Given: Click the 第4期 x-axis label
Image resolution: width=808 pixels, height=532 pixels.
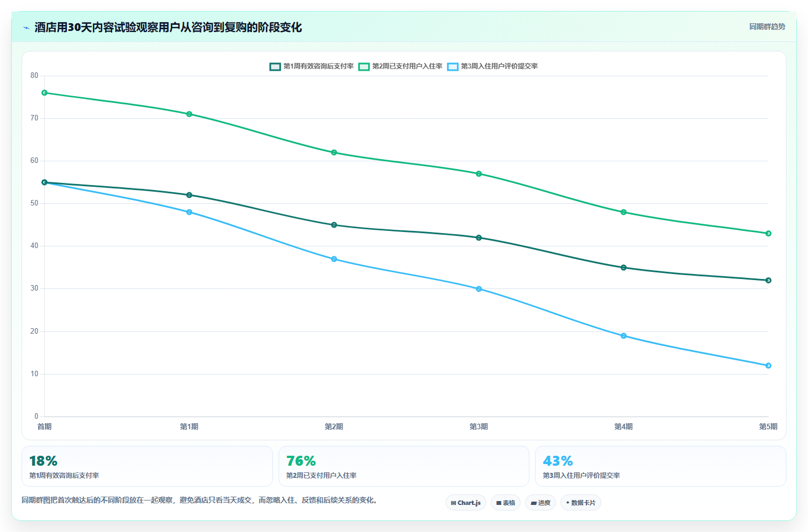Looking at the screenshot, I should coord(623,426).
